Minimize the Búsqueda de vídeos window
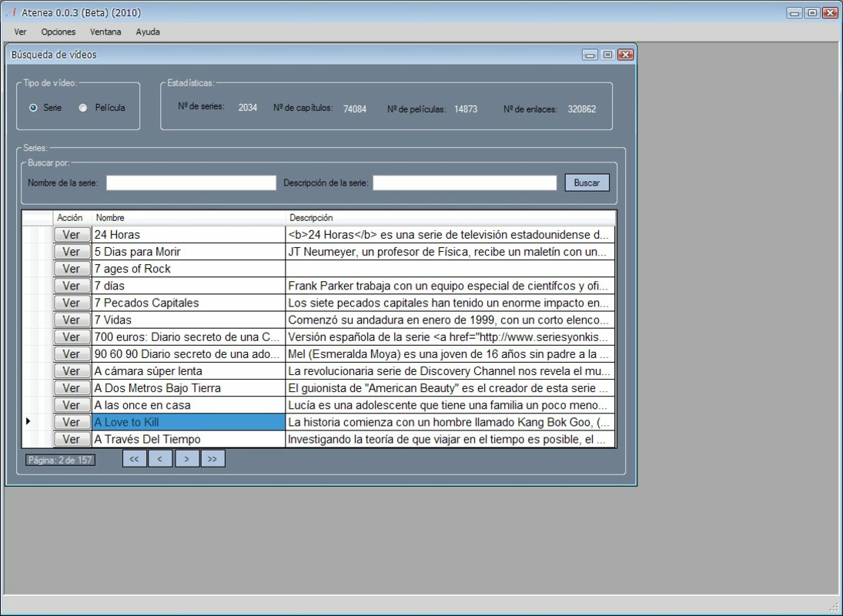Viewport: 843px width, 616px height. (x=590, y=55)
